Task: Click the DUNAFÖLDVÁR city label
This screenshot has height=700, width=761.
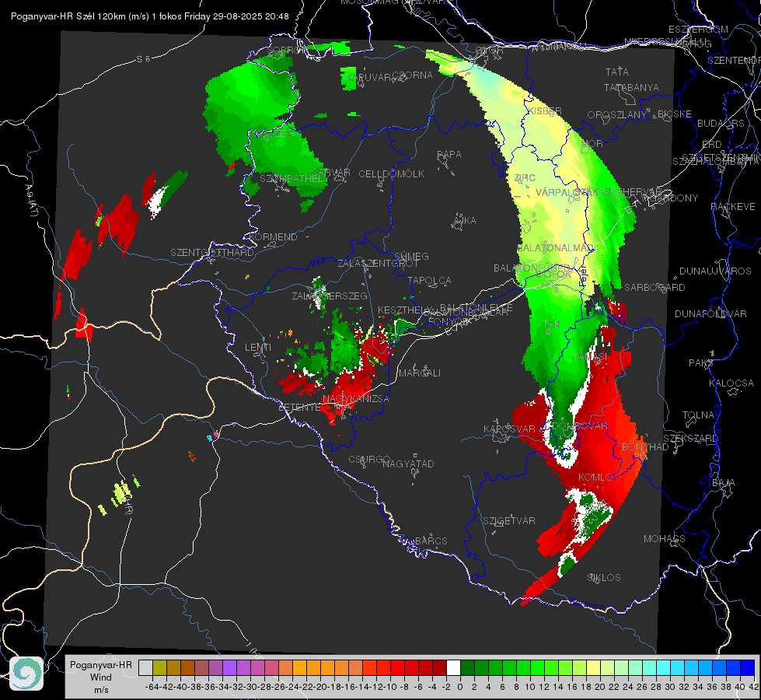Action: 710,313
